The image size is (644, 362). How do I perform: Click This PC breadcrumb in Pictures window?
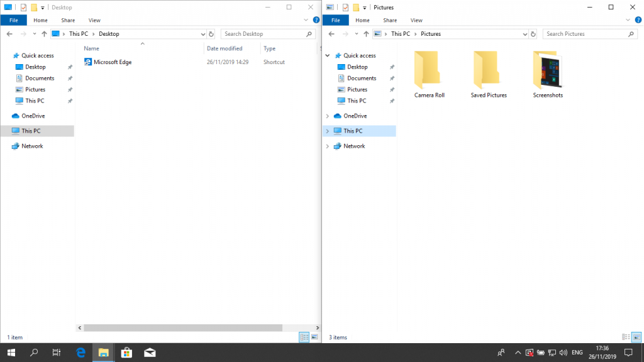[401, 34]
